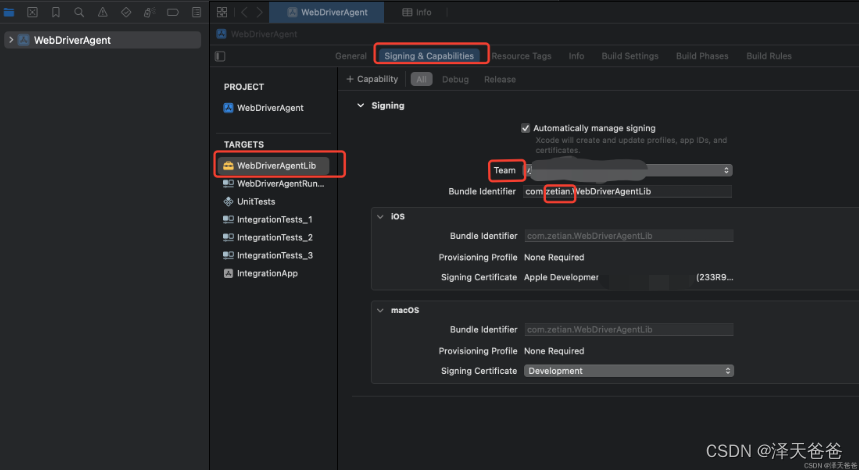Open the Project navigator folder icon

click(9, 12)
